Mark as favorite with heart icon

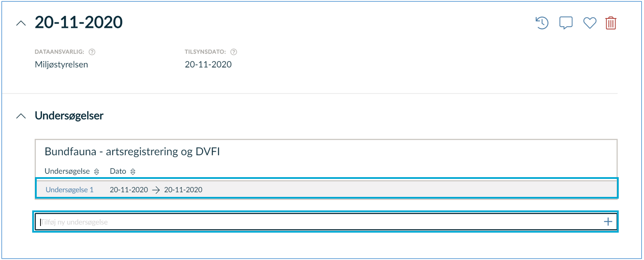(590, 23)
